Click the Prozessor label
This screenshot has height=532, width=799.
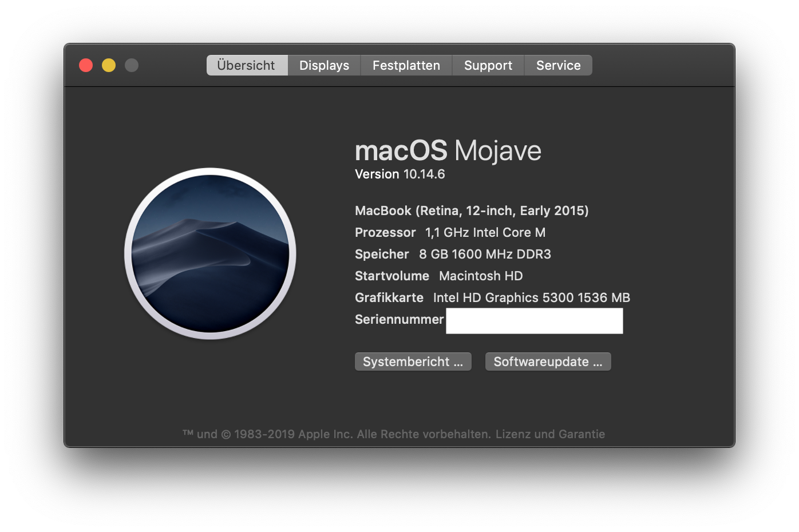point(385,232)
